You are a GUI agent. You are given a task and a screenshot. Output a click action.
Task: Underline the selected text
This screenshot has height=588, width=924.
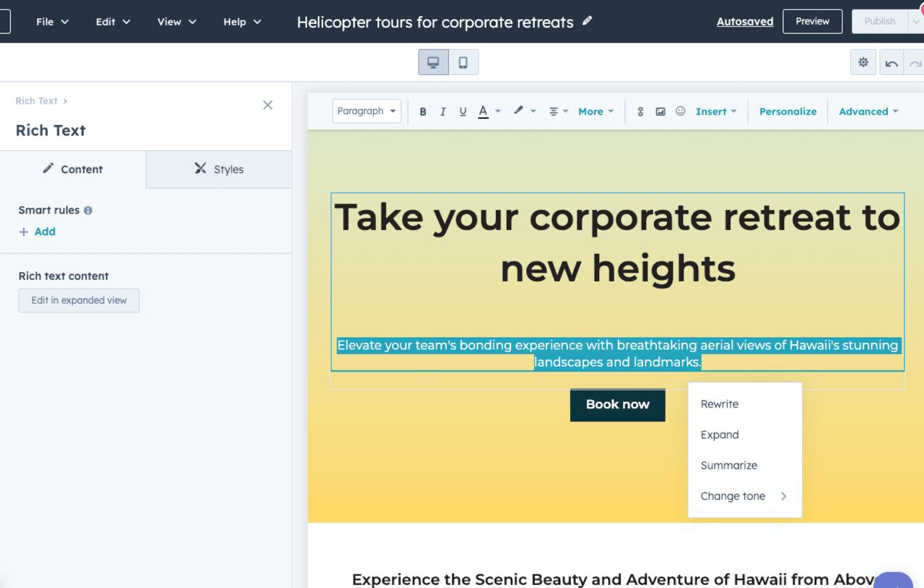(463, 112)
